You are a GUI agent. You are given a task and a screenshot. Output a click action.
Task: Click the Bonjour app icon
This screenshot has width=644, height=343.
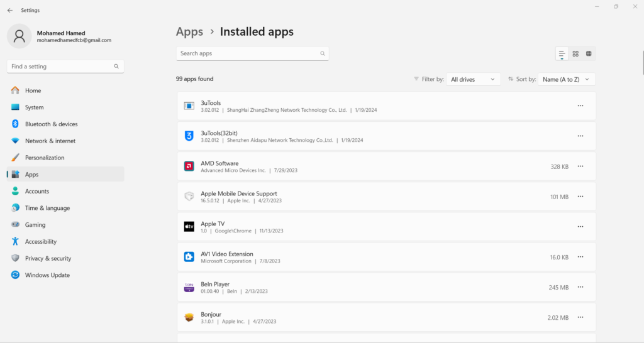(189, 317)
